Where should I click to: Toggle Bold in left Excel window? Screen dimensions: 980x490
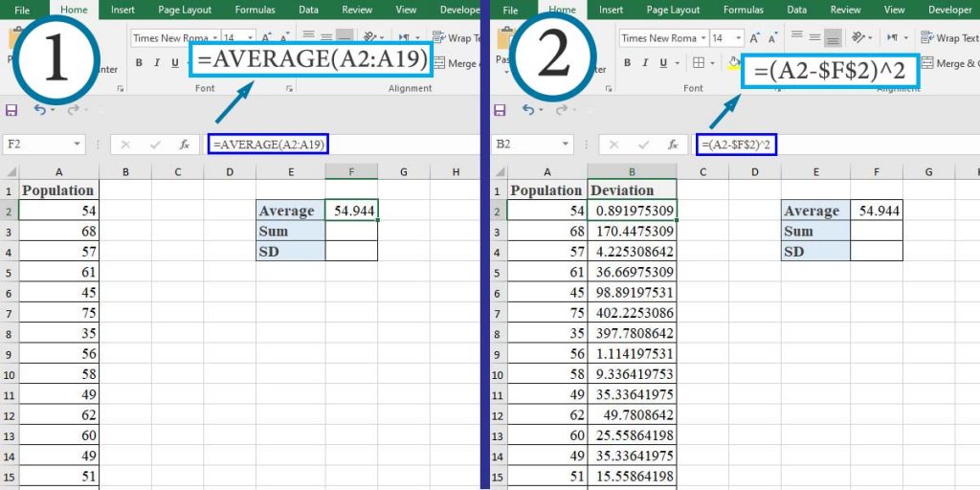(x=139, y=62)
